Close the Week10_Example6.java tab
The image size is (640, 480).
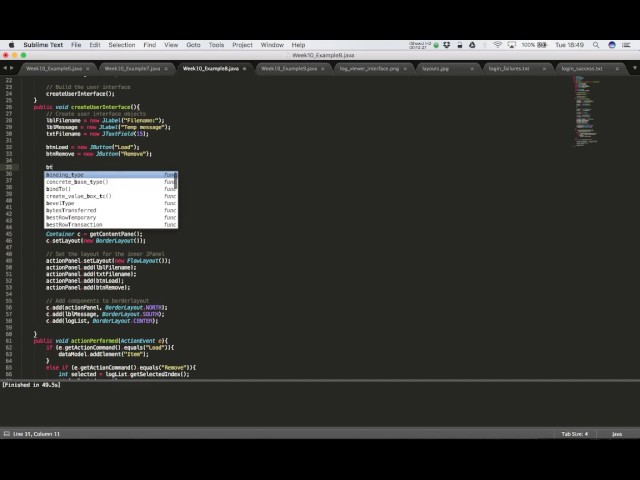[x=88, y=69]
